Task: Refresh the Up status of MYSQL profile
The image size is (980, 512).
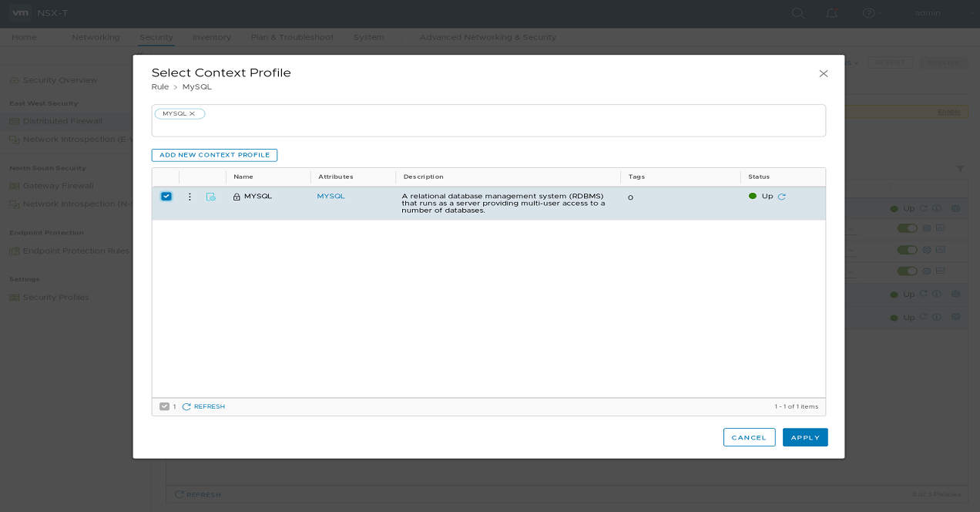Action: click(x=782, y=197)
